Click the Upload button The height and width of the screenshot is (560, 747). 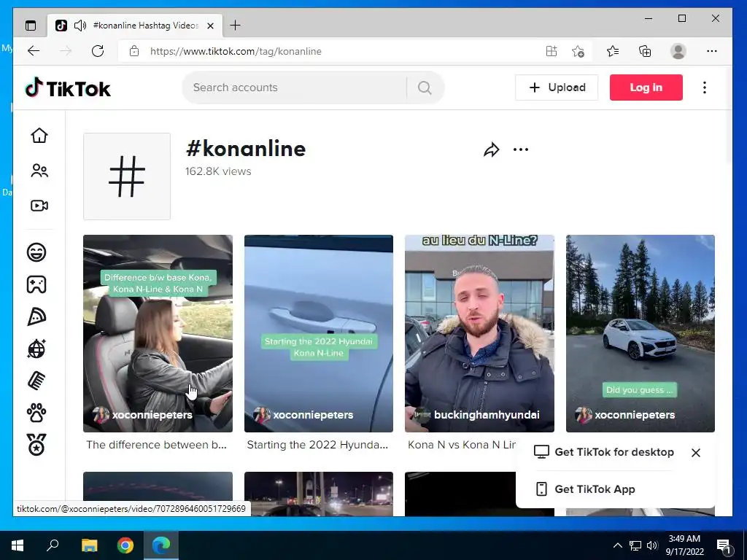coord(557,87)
